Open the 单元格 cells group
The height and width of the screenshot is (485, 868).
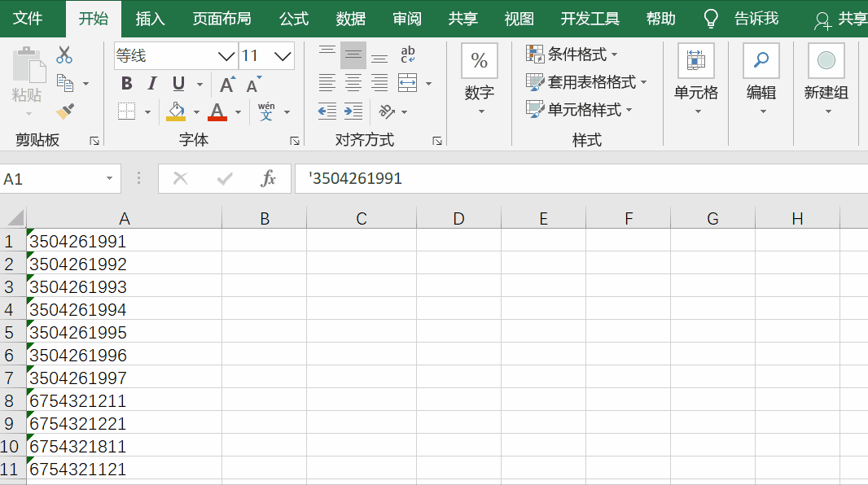[696, 79]
